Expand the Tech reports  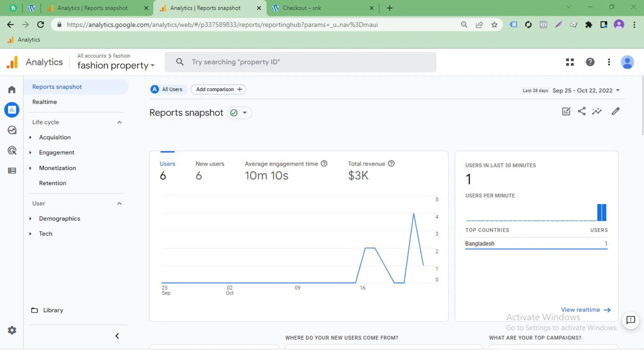(x=30, y=234)
